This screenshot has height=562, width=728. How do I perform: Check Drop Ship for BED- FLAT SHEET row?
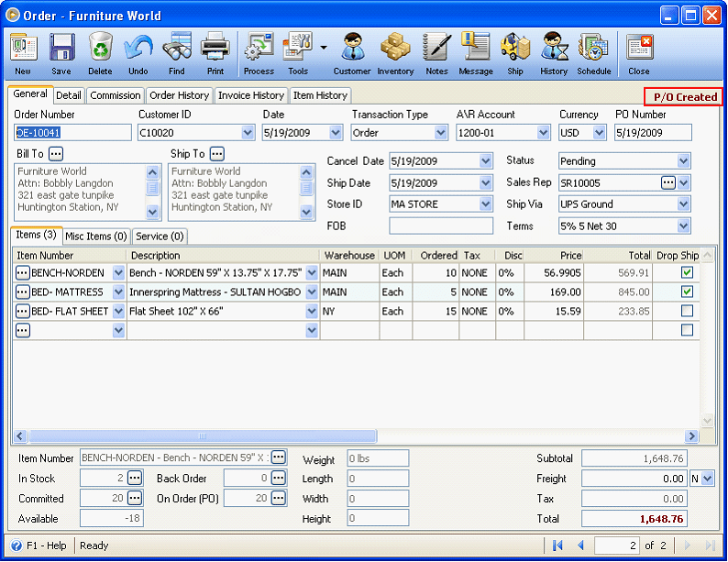687,311
